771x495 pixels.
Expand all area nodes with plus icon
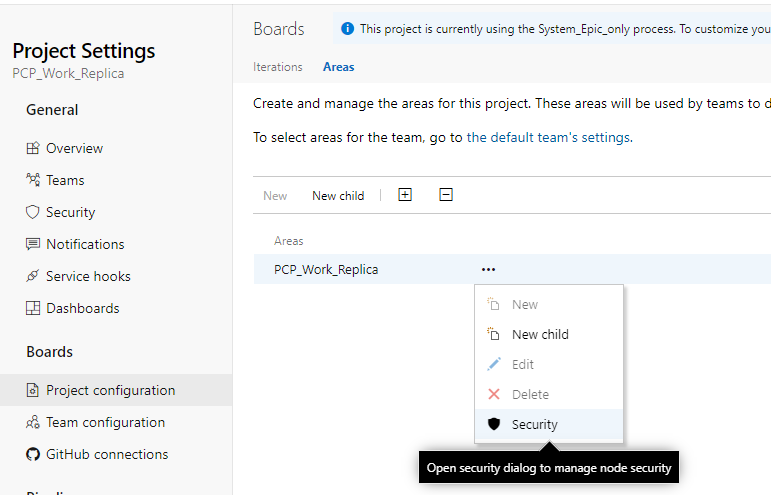(405, 195)
